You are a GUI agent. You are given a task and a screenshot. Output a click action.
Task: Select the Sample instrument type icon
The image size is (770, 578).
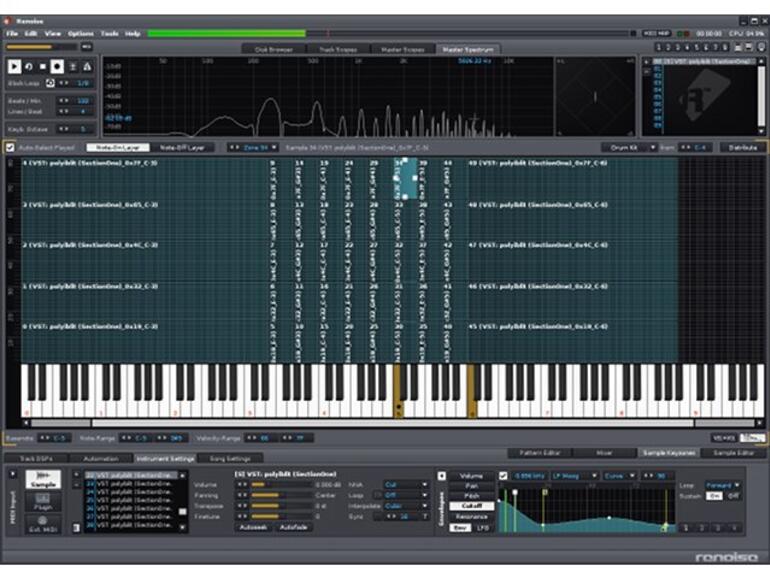point(43,480)
